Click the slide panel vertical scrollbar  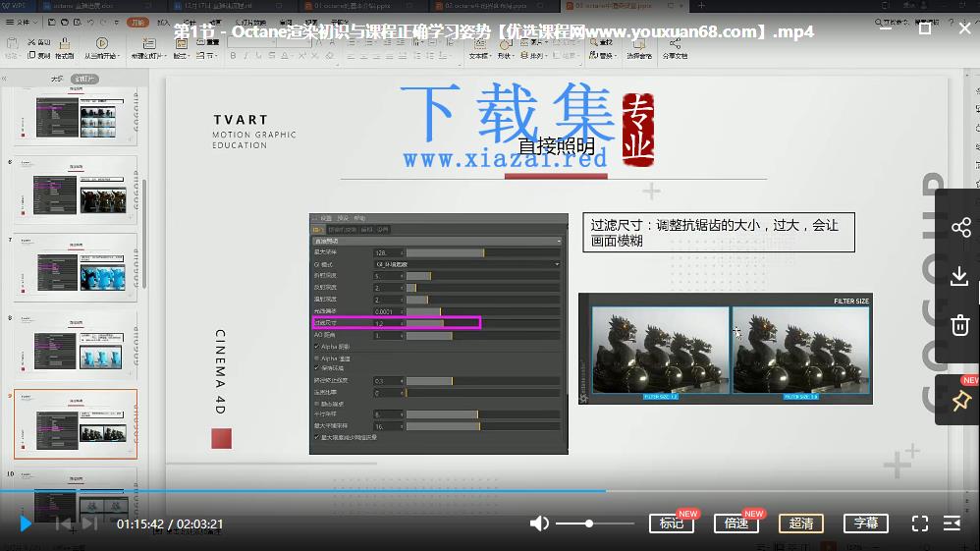[144, 235]
